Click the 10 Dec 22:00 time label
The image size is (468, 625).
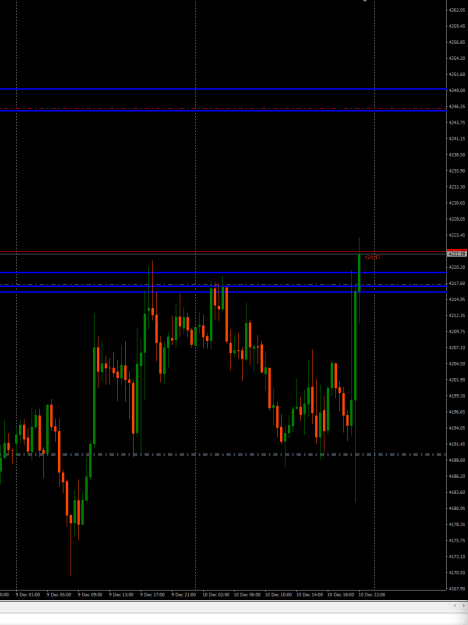372,595
